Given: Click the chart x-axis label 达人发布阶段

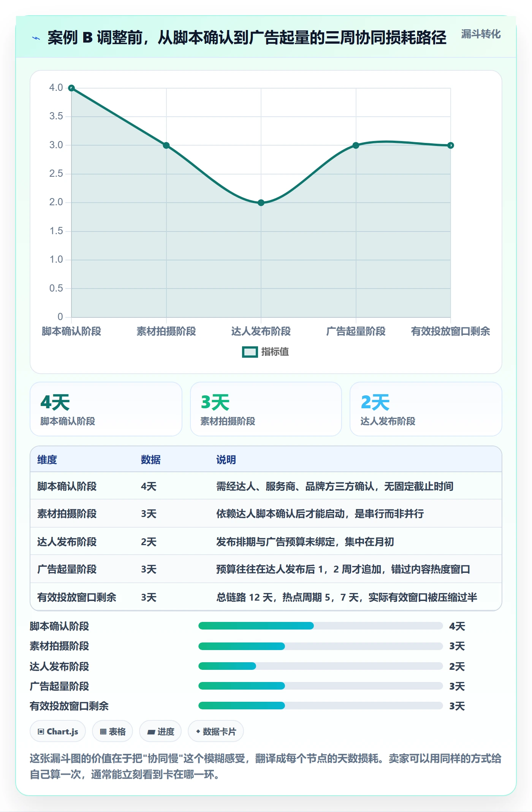Looking at the screenshot, I should (x=261, y=331).
